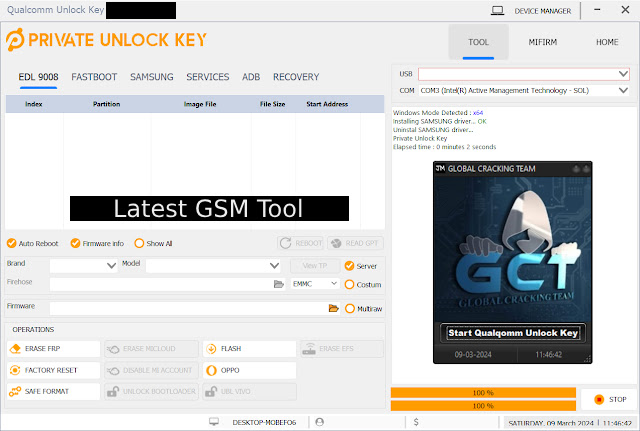Expand the USB device dropdown

click(x=623, y=74)
